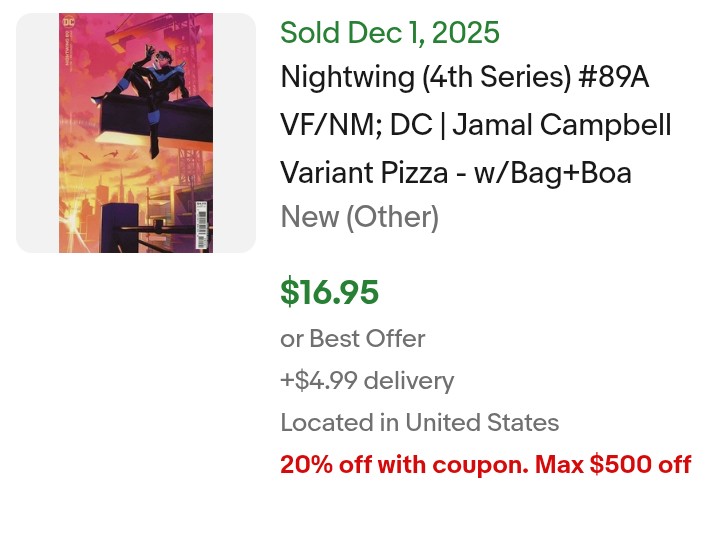This screenshot has height=542, width=720.
Task: Click the Nightwing figure sitting on the beam
Action: [x=160, y=82]
